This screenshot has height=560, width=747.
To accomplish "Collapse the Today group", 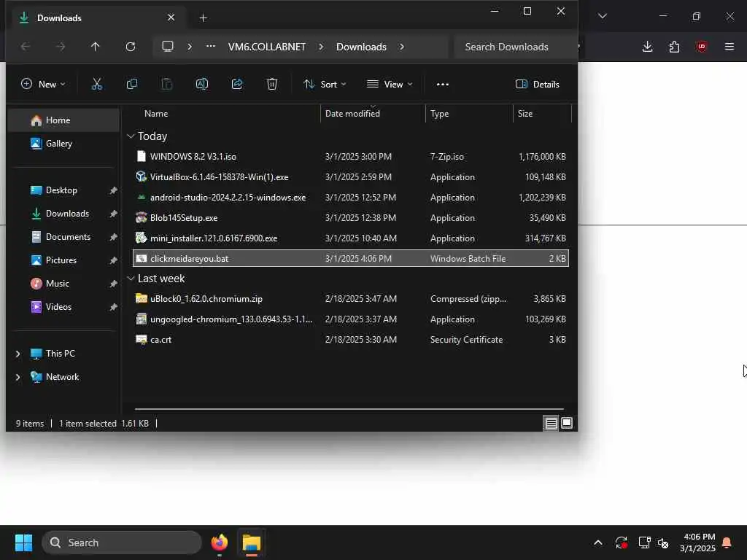I will (x=131, y=136).
